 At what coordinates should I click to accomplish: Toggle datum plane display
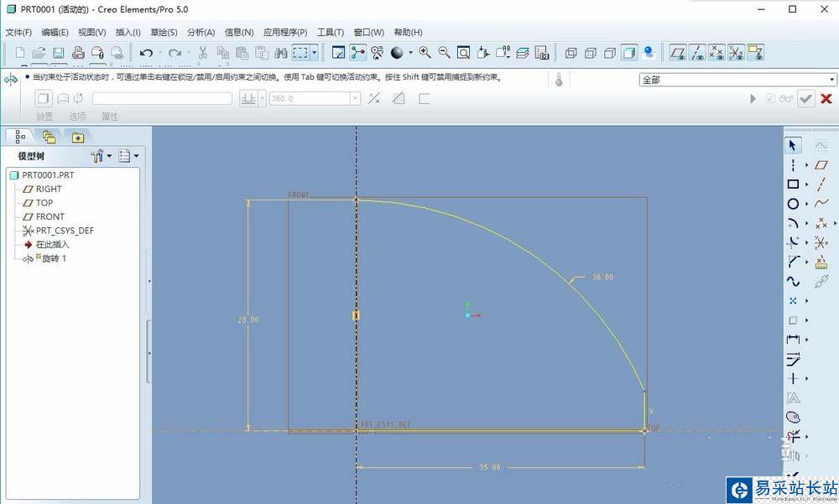click(x=679, y=53)
